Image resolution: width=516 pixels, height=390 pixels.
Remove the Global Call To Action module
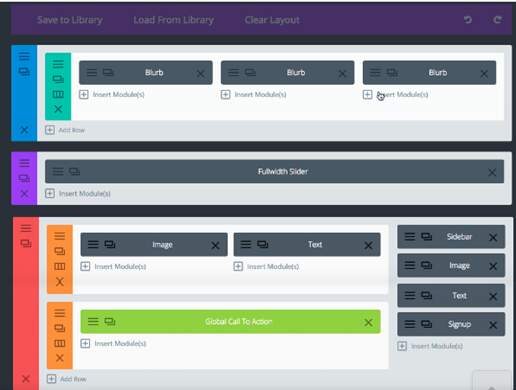[368, 322]
